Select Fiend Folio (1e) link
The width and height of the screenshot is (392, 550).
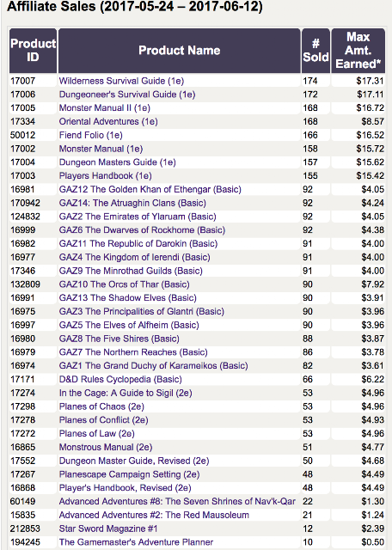pyautogui.click(x=91, y=136)
